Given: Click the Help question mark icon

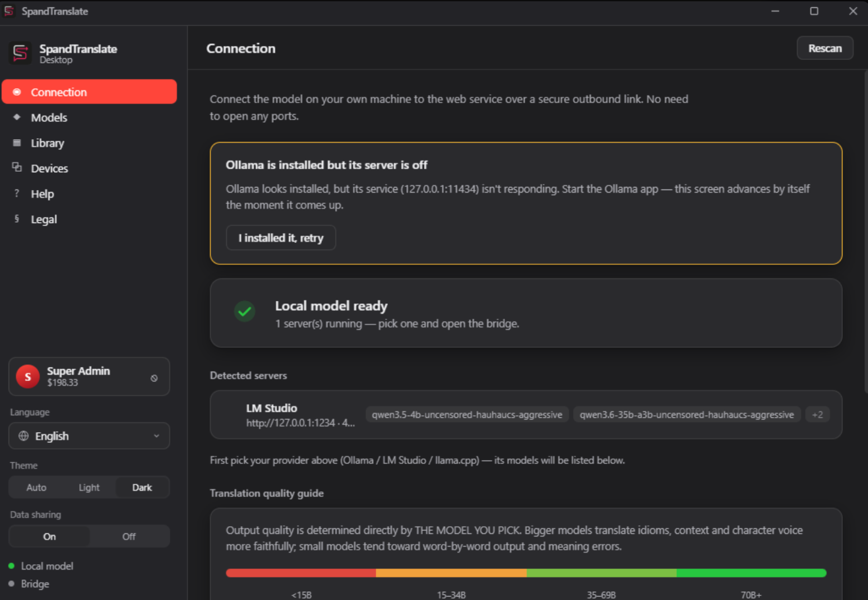Looking at the screenshot, I should 17,193.
